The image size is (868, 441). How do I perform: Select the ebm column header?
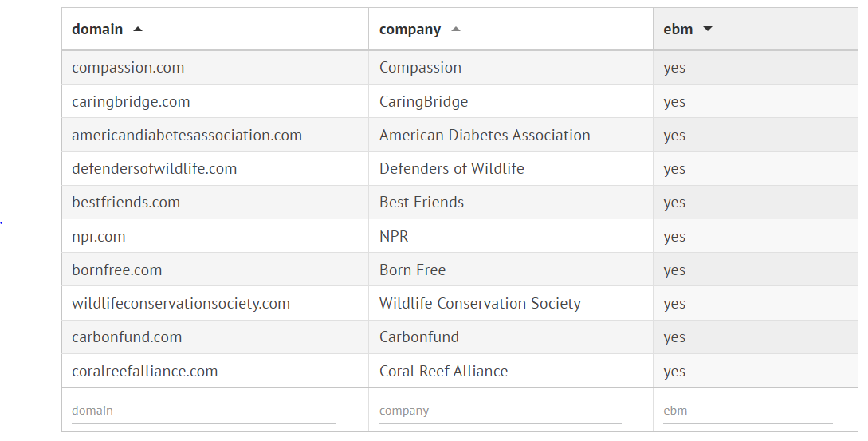click(x=678, y=30)
